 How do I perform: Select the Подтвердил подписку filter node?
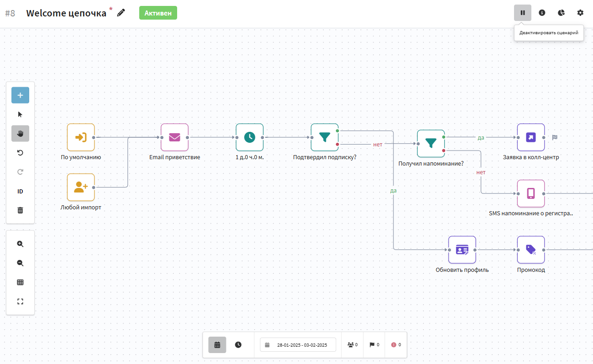(x=325, y=137)
